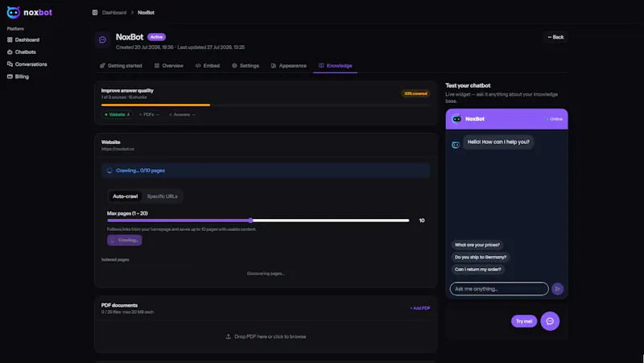Click the NoxBot breadcrumb text
Image resolution: width=644 pixels, height=363 pixels.
pos(146,12)
